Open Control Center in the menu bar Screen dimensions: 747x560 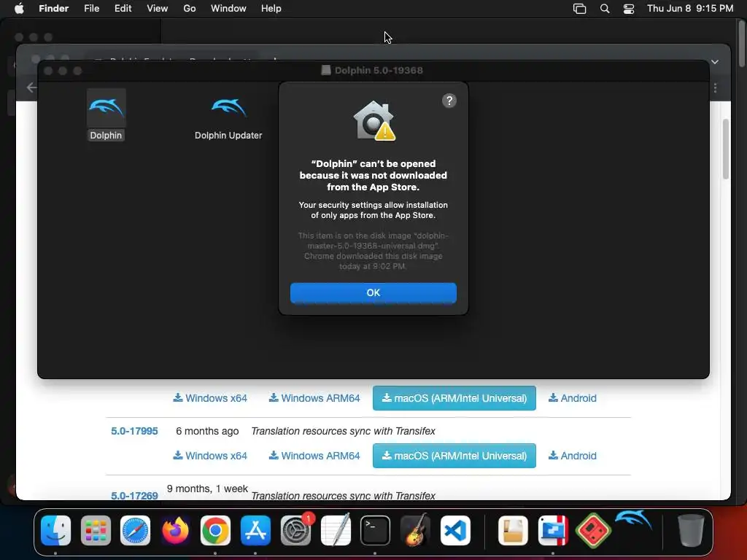click(629, 9)
